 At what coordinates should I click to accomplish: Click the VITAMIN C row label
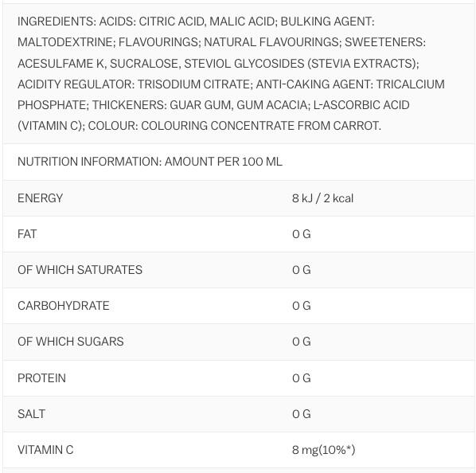45,450
